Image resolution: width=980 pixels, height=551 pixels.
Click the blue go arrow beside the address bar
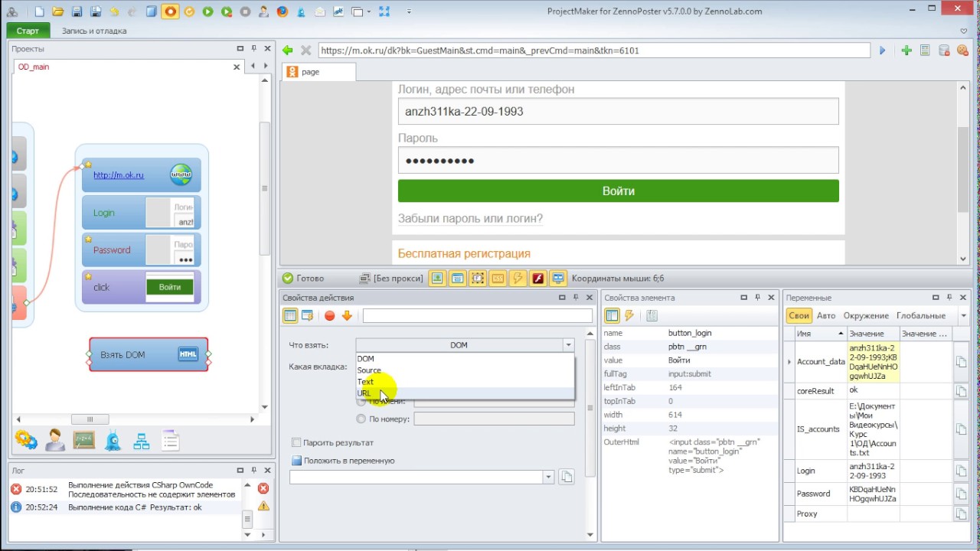(882, 51)
